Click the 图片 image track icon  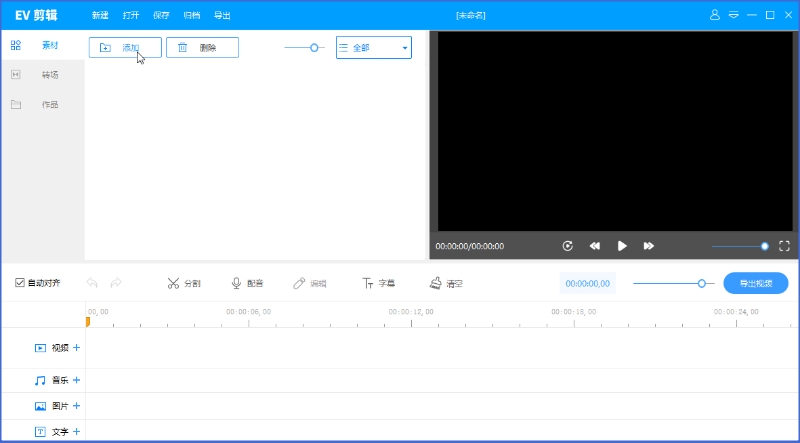[x=40, y=406]
